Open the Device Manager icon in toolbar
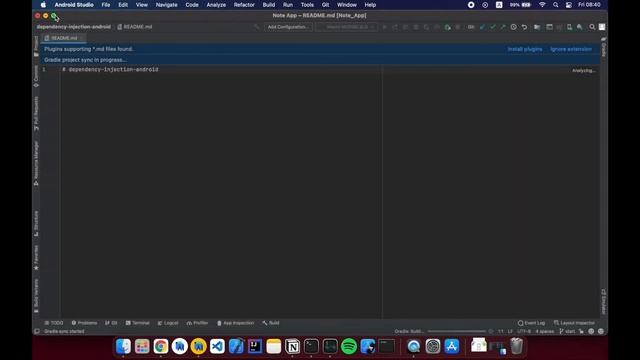Viewport: 640px width, 360px height. [x=569, y=27]
